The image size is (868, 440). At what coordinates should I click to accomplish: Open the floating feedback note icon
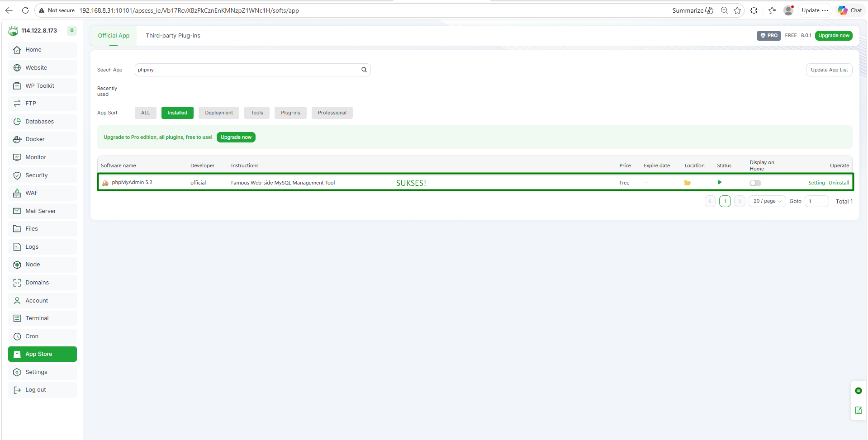pyautogui.click(x=858, y=410)
